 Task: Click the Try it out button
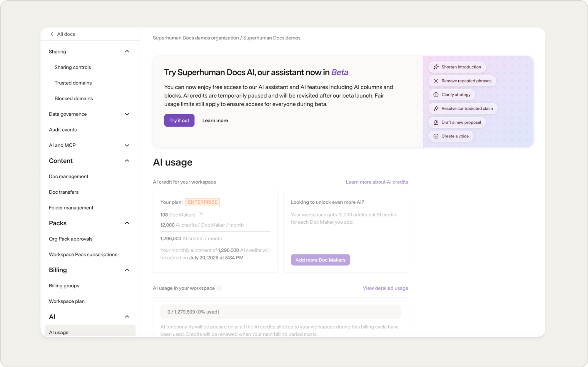(x=179, y=120)
